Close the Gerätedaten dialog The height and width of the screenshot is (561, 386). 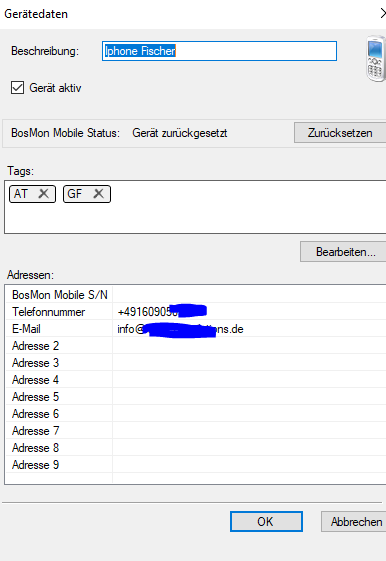point(382,14)
